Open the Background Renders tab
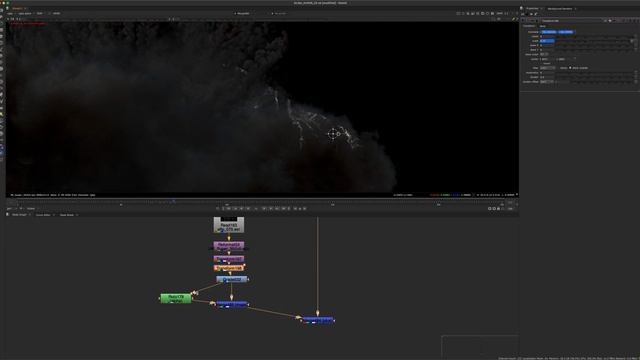Screen dimensions: 640x360 pos(560,9)
